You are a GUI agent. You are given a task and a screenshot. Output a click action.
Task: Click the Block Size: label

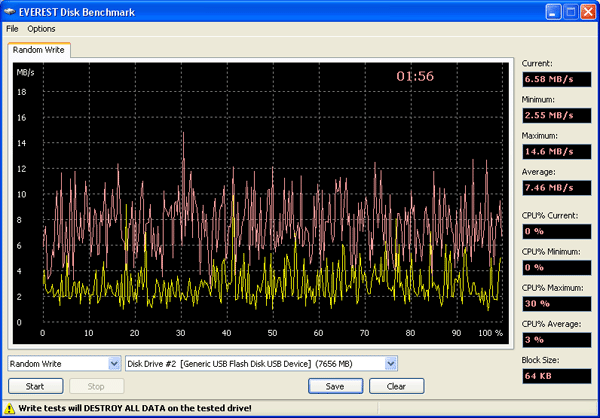click(540, 360)
